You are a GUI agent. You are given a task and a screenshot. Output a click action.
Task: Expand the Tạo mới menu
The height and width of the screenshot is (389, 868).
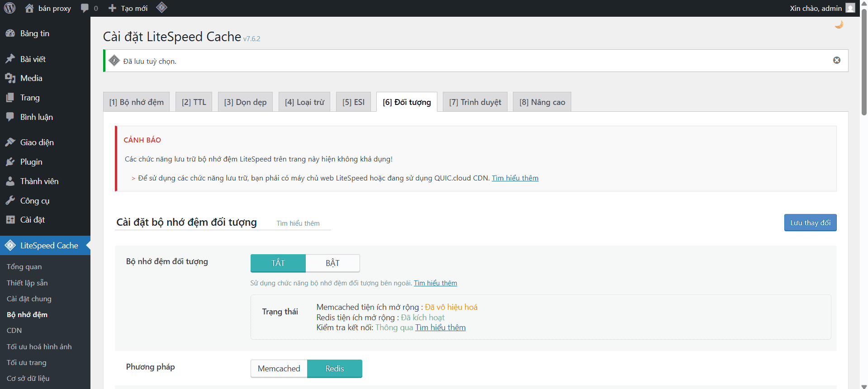click(x=128, y=8)
